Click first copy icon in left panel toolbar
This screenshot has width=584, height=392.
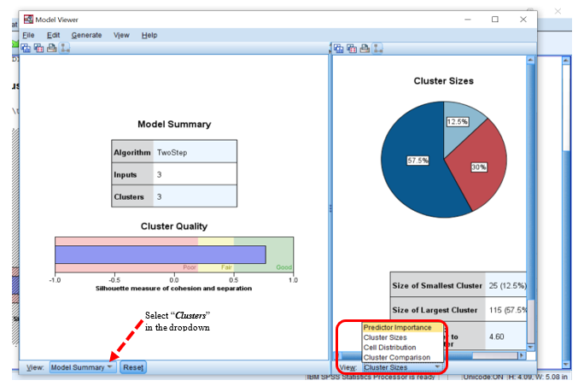click(x=26, y=48)
